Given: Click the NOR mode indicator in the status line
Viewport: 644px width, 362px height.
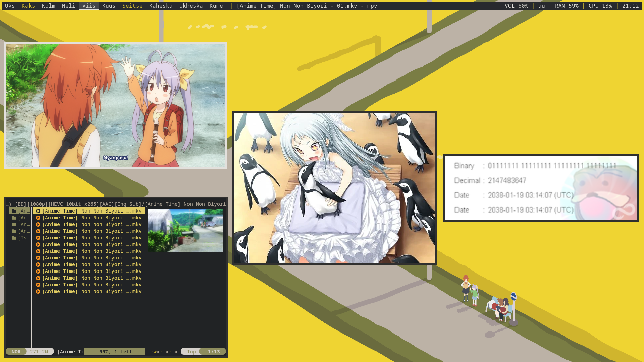Looking at the screenshot, I should (x=16, y=351).
